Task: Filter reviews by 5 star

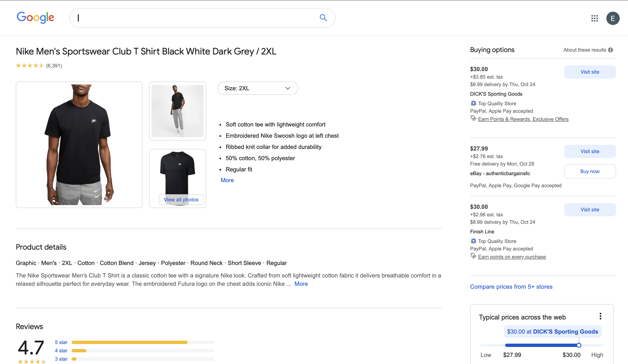Action: pos(61,342)
